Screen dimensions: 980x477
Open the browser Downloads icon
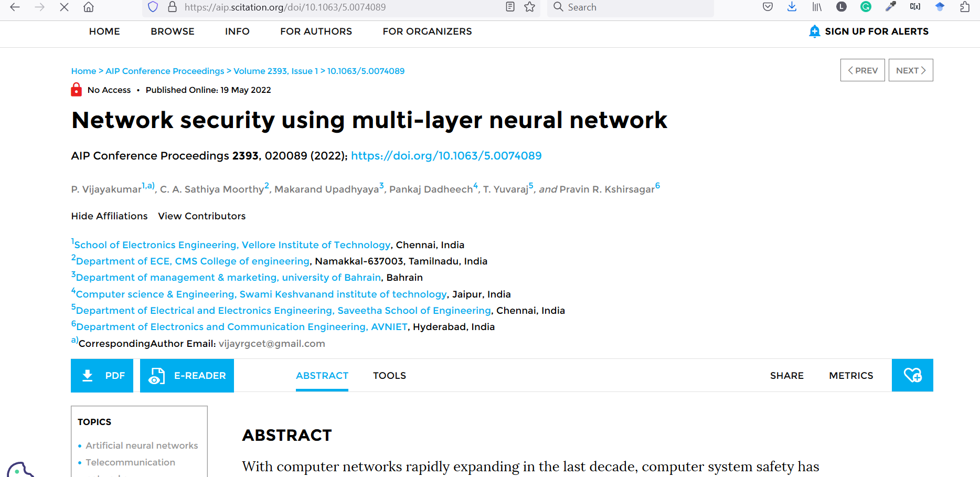(x=792, y=7)
